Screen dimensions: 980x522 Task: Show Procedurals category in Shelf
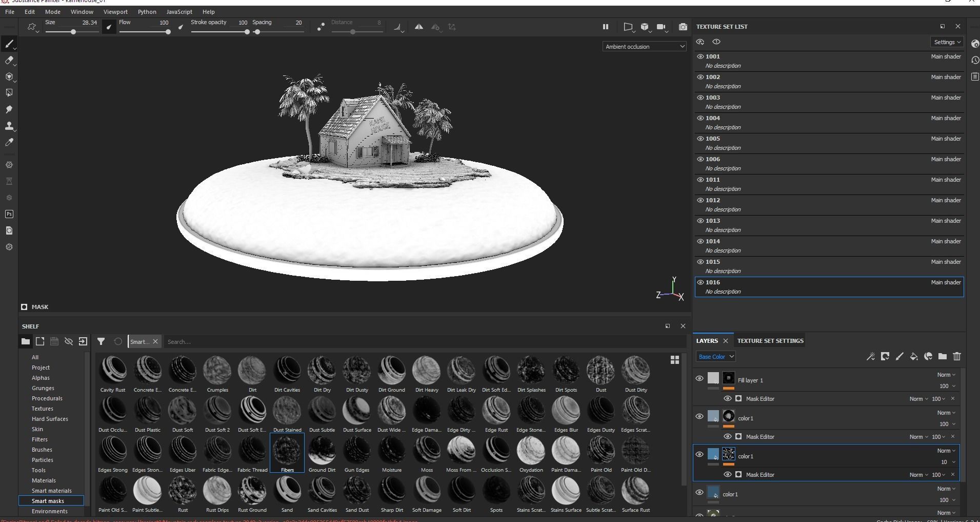tap(47, 398)
